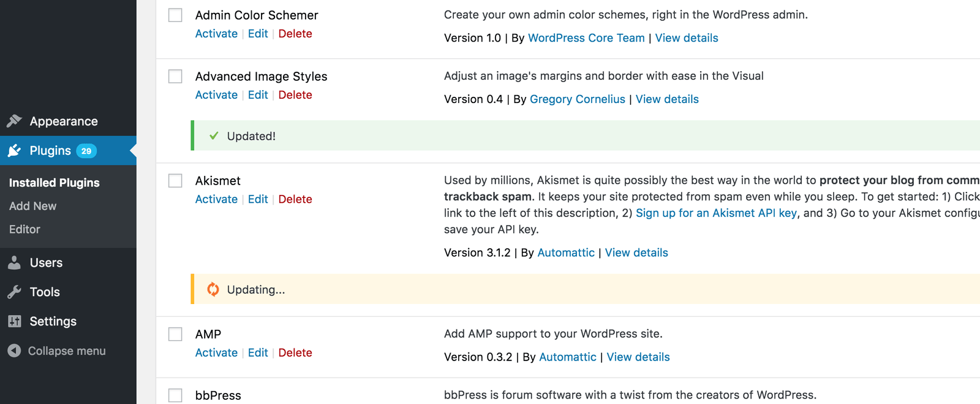Select the bbPress plugin checkbox
Screen dimensions: 980x404
[x=175, y=395]
